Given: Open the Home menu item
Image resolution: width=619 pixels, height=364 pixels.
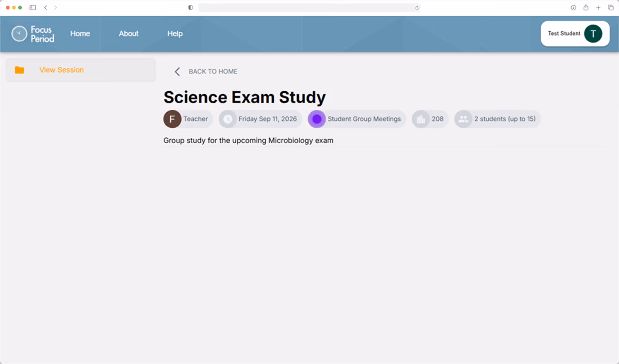Looking at the screenshot, I should click(80, 34).
